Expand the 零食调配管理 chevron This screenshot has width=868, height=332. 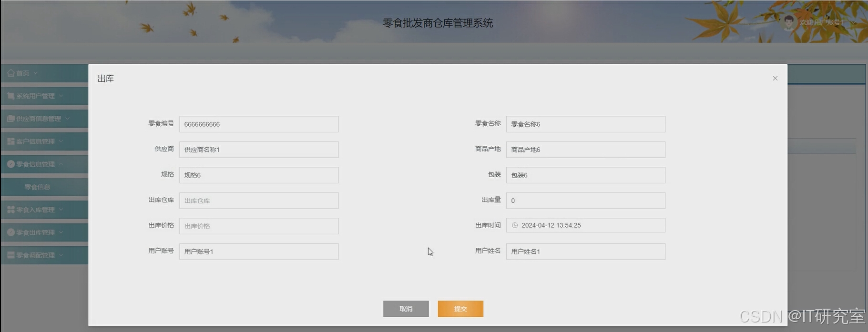61,255
